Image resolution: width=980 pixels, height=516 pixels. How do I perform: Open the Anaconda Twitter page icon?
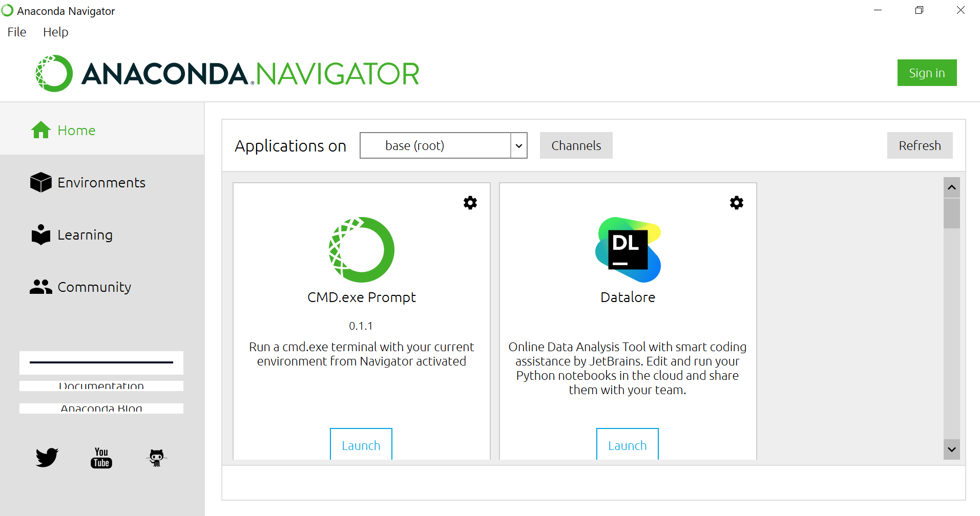coord(47,457)
